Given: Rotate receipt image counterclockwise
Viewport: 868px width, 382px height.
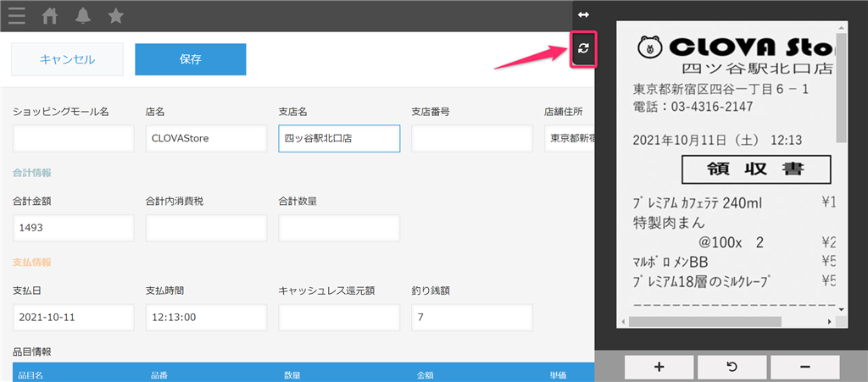Looking at the screenshot, I should tap(732, 367).
